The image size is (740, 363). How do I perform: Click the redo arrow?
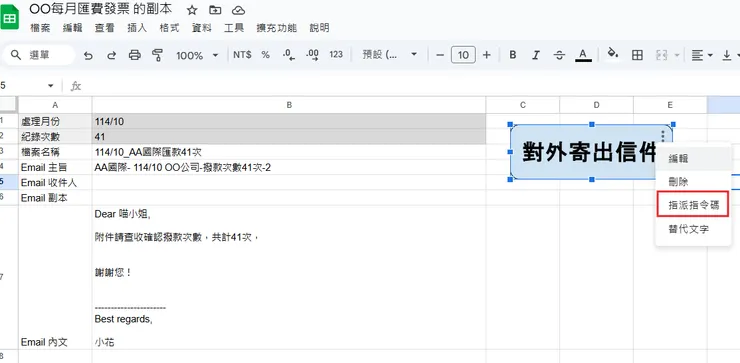click(111, 56)
